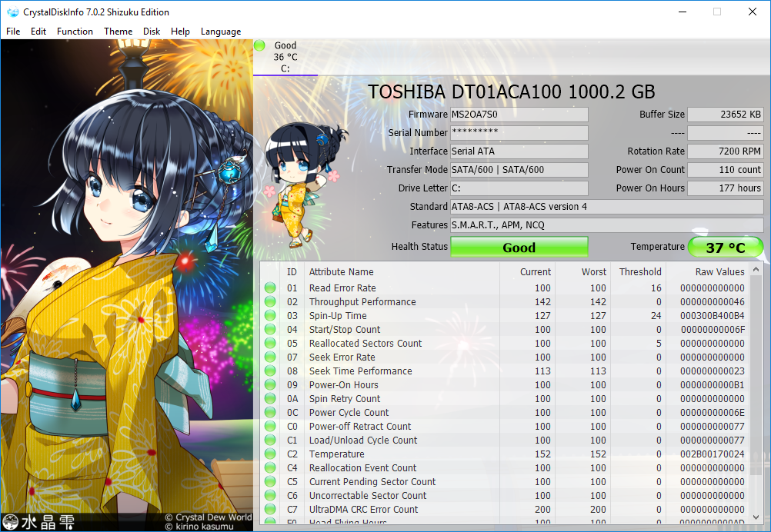Screen dimensions: 771x532
Task: Click the status icon for Seek Time Performance
Action: tap(270, 371)
